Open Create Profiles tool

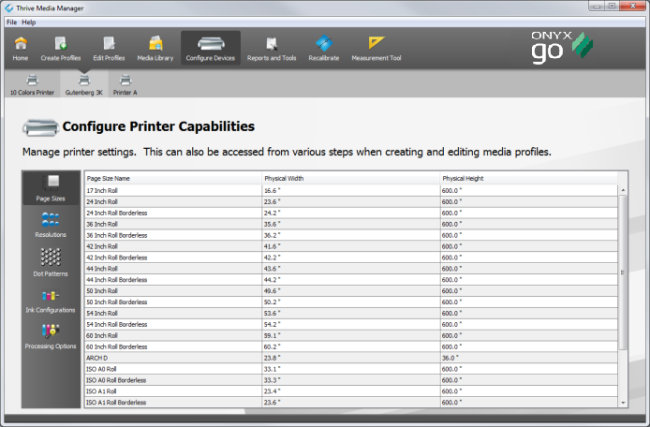click(61, 48)
